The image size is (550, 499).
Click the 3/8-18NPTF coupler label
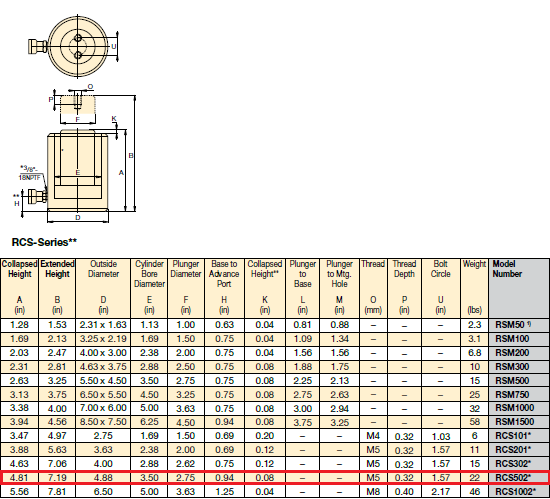point(29,173)
